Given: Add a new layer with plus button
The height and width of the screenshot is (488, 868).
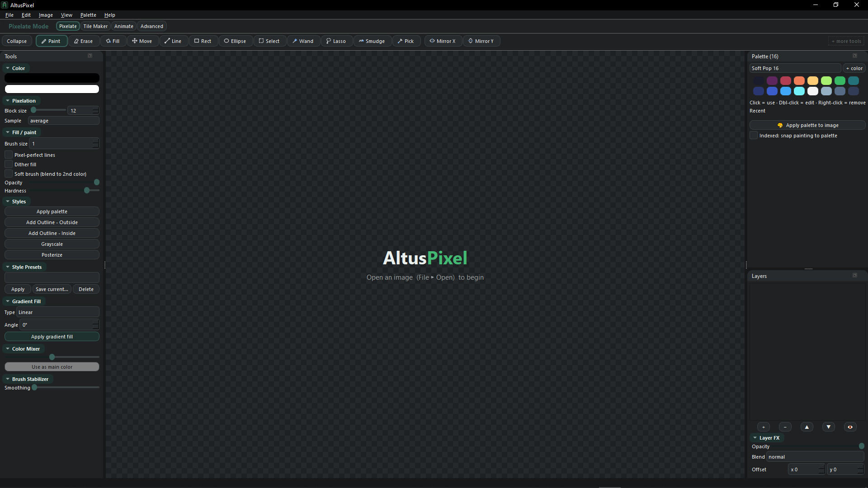Looking at the screenshot, I should point(764,427).
